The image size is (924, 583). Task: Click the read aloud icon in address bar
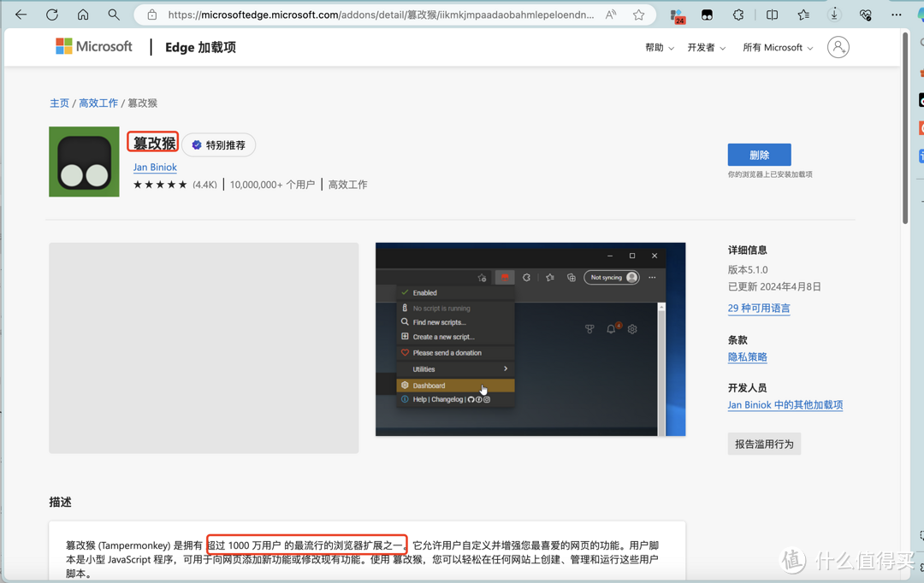(611, 15)
